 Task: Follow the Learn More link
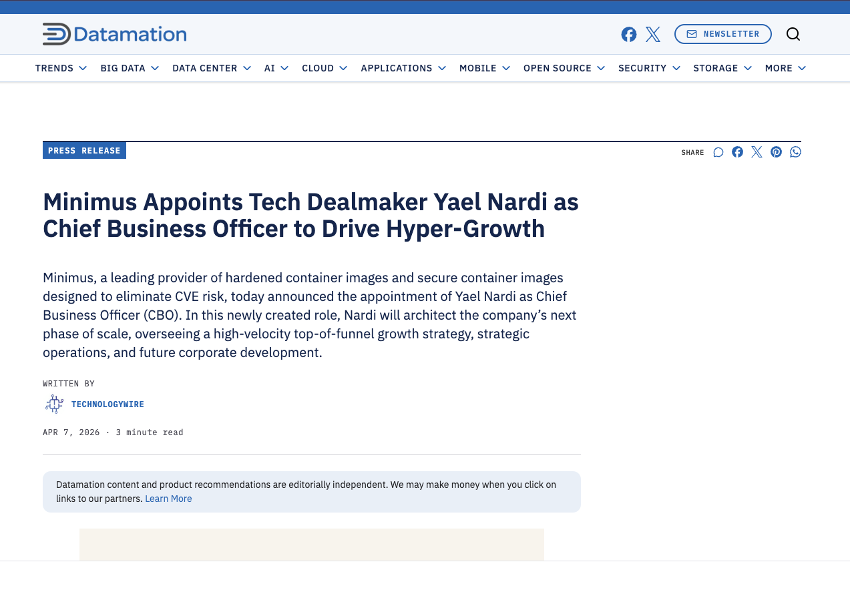(x=168, y=499)
